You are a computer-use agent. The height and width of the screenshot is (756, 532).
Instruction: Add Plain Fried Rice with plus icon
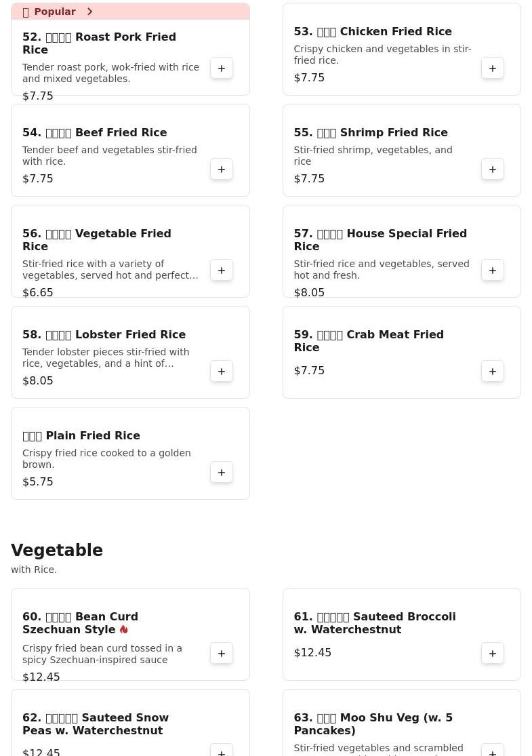(x=222, y=473)
